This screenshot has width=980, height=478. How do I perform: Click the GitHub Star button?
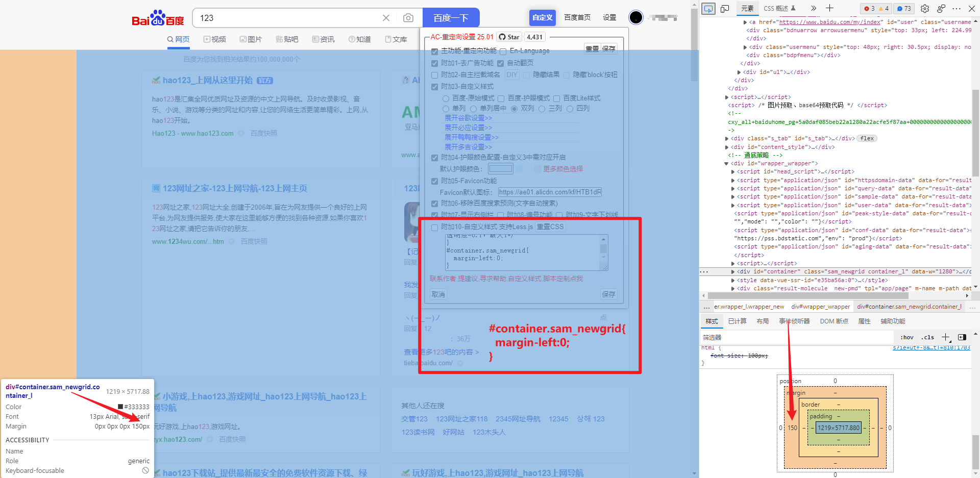pos(509,37)
